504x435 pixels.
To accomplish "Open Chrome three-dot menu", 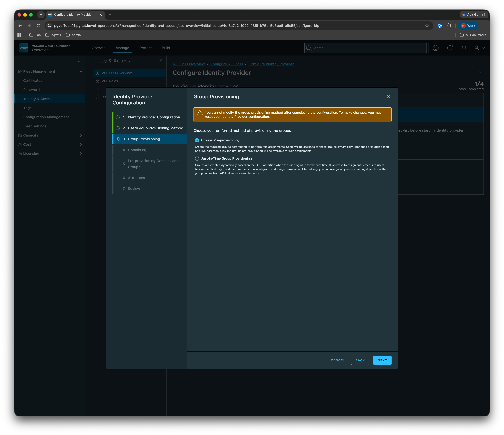I will (x=484, y=26).
